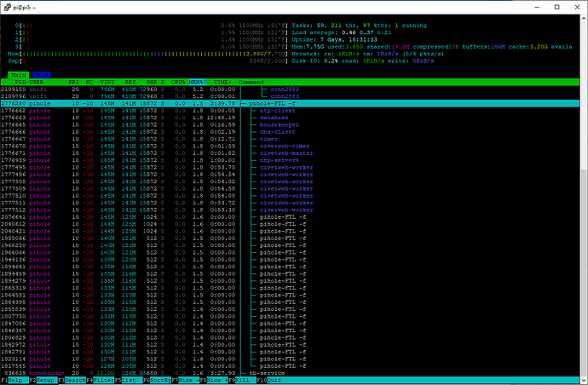Click the PuTTY icon in the title bar
The image size is (588, 385).
pos(8,6)
